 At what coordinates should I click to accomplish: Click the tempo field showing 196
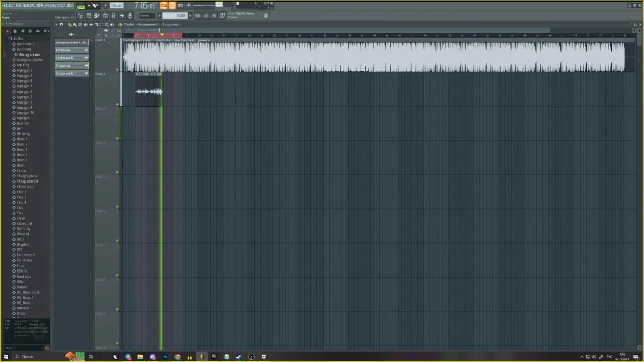click(116, 6)
